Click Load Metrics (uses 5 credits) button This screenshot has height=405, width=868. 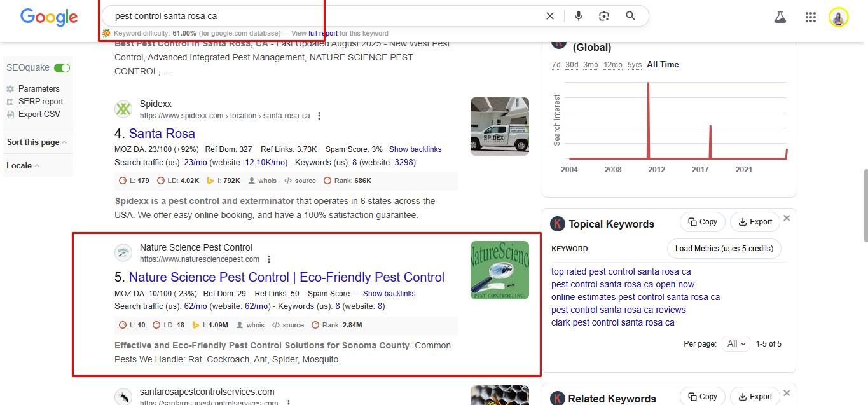(x=724, y=249)
